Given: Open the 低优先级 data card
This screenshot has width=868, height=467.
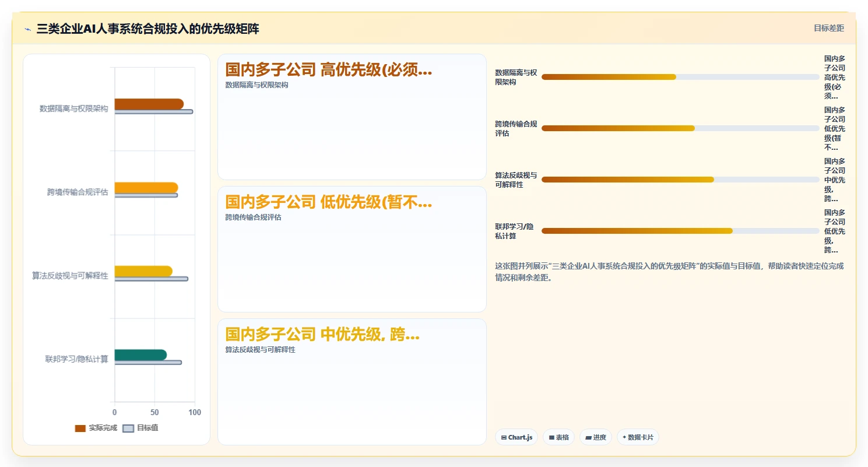Looking at the screenshot, I should [352, 250].
